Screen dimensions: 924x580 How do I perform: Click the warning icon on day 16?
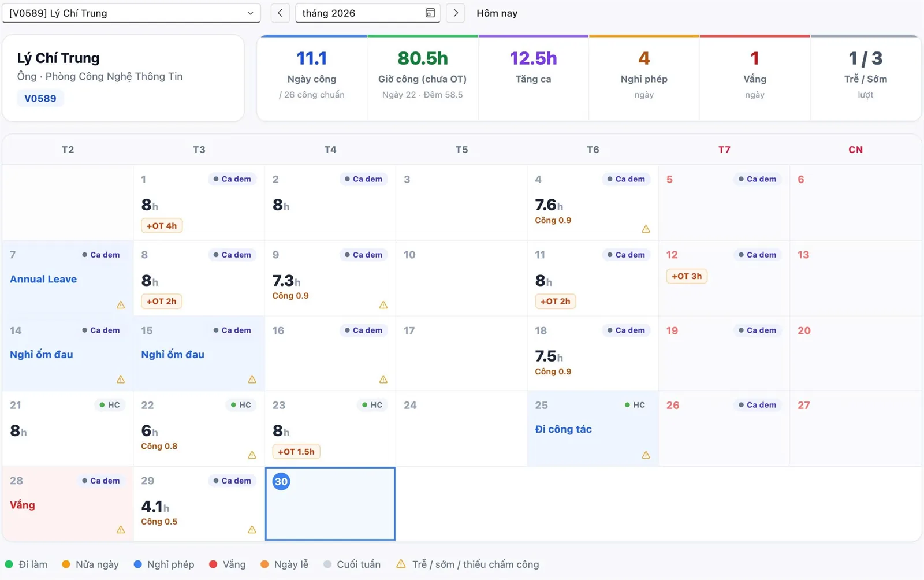(x=383, y=380)
